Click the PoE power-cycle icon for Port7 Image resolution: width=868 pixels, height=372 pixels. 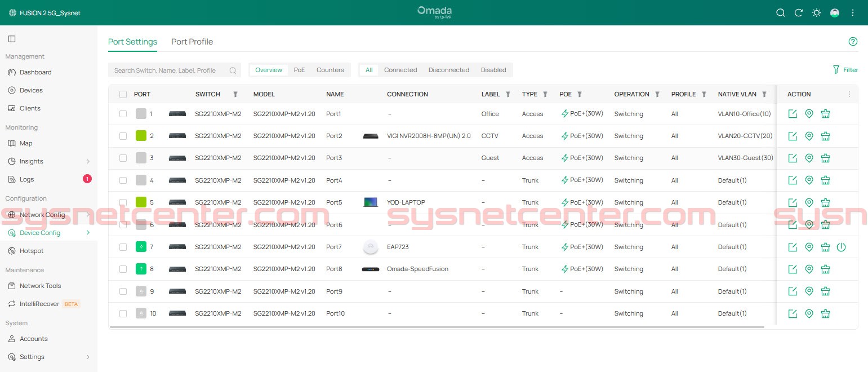point(841,247)
